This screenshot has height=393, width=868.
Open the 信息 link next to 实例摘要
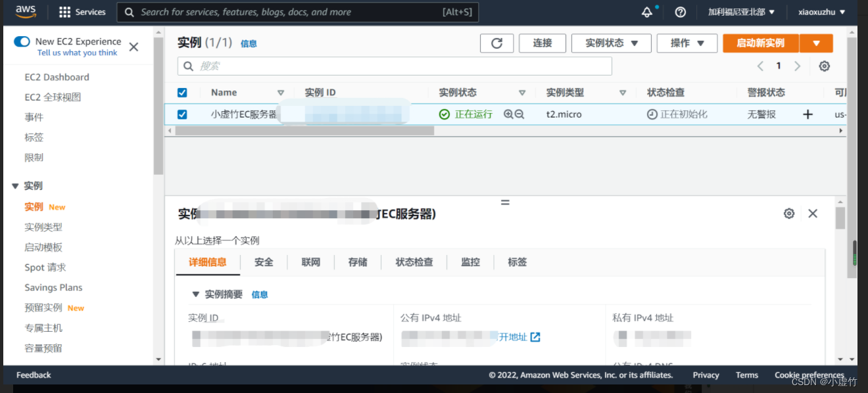click(260, 294)
